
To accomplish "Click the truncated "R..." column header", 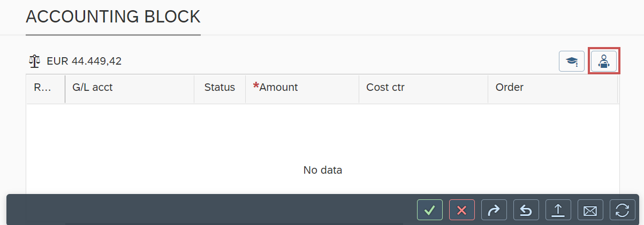I will (x=42, y=88).
